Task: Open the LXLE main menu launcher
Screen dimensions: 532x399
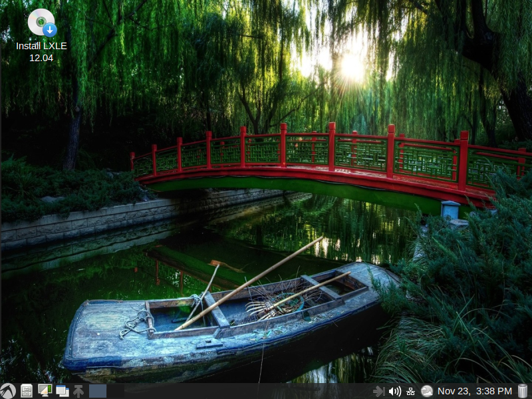Action: (8, 391)
